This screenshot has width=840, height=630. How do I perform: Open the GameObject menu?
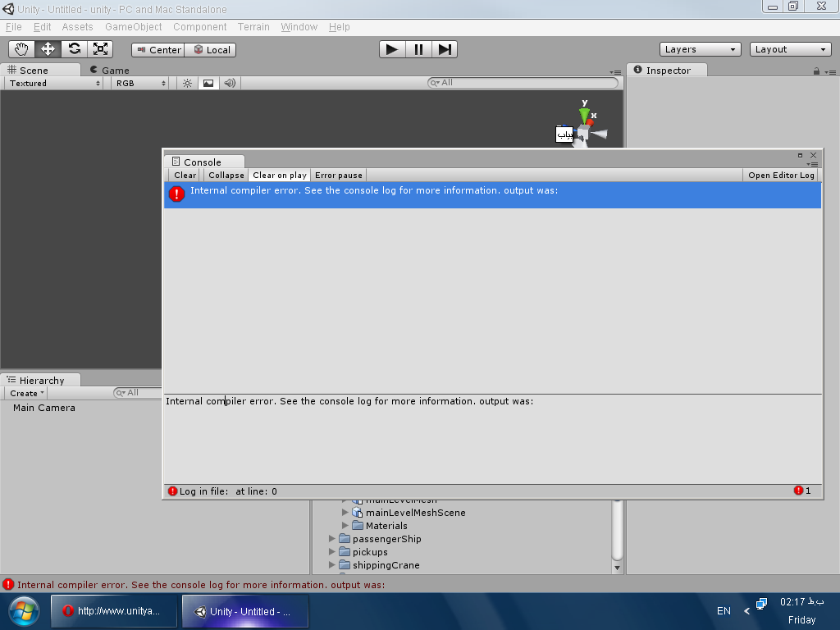(133, 27)
